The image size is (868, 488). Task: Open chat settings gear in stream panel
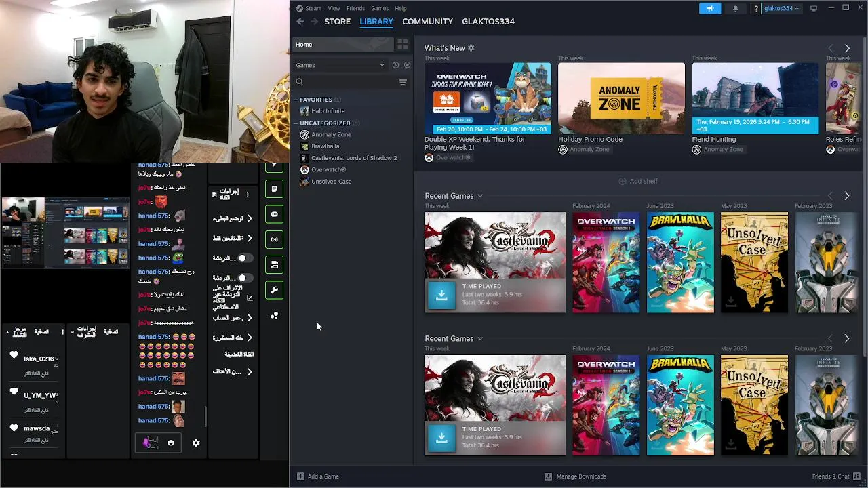point(196,443)
